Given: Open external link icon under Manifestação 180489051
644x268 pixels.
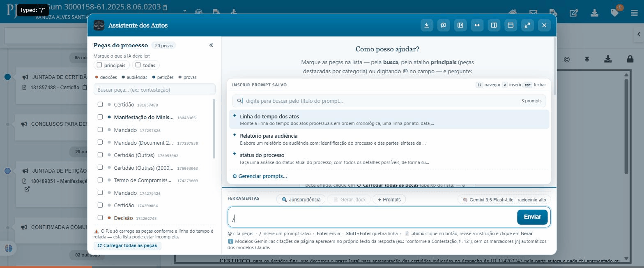Looking at the screenshot, I should pyautogui.click(x=27, y=189).
